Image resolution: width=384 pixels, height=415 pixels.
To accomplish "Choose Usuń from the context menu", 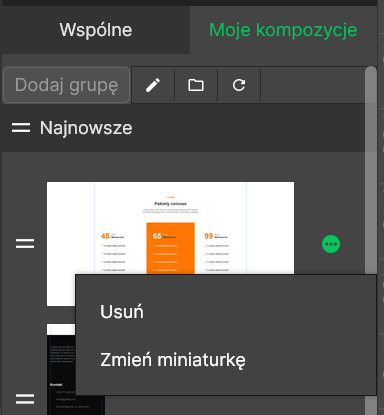I will (122, 312).
